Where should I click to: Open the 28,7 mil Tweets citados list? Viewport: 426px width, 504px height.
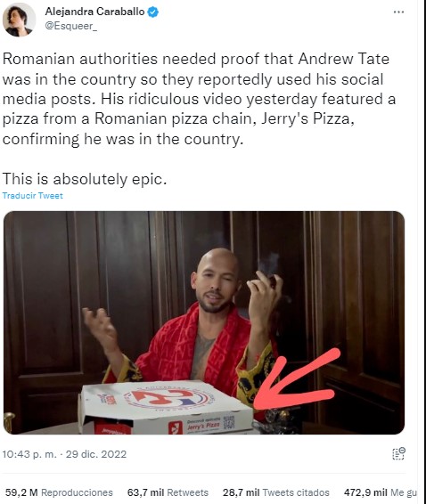pyautogui.click(x=275, y=492)
